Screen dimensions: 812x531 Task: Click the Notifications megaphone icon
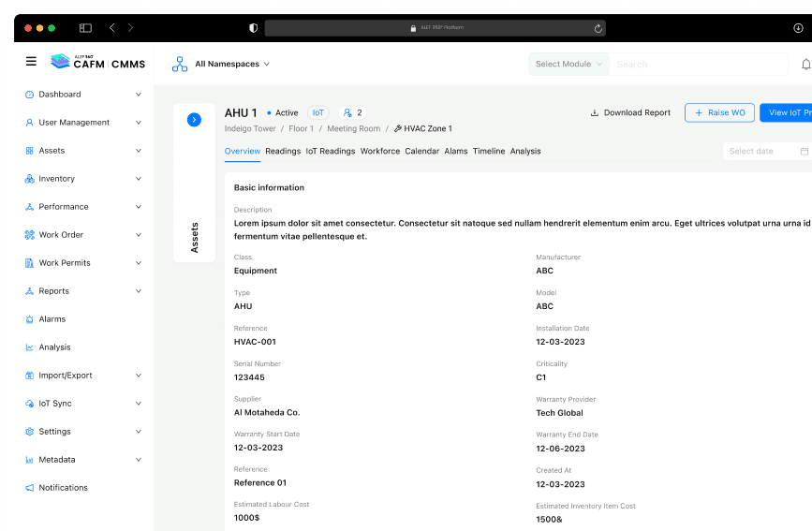(x=30, y=488)
